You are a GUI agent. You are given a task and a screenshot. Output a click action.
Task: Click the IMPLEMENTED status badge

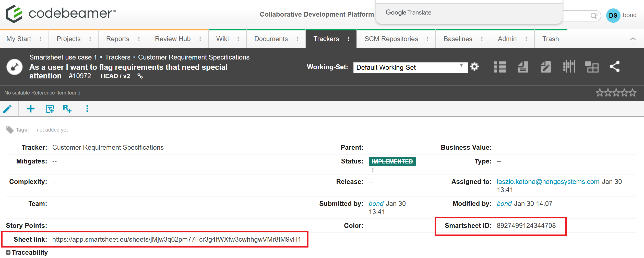[392, 161]
